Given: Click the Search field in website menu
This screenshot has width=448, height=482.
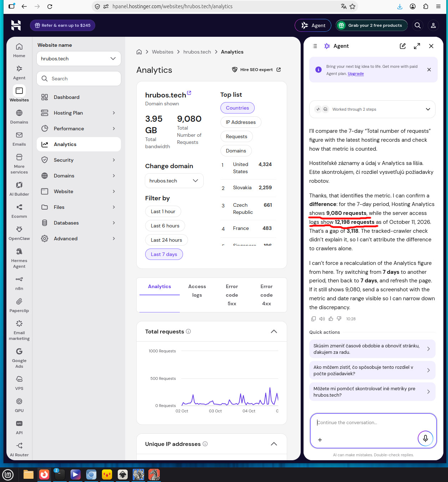Looking at the screenshot, I should pos(79,79).
